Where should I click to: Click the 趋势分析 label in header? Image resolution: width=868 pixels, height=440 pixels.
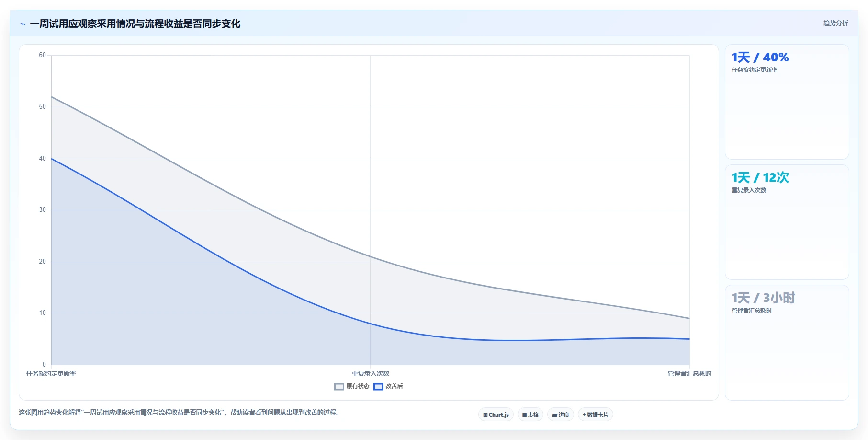coord(835,23)
